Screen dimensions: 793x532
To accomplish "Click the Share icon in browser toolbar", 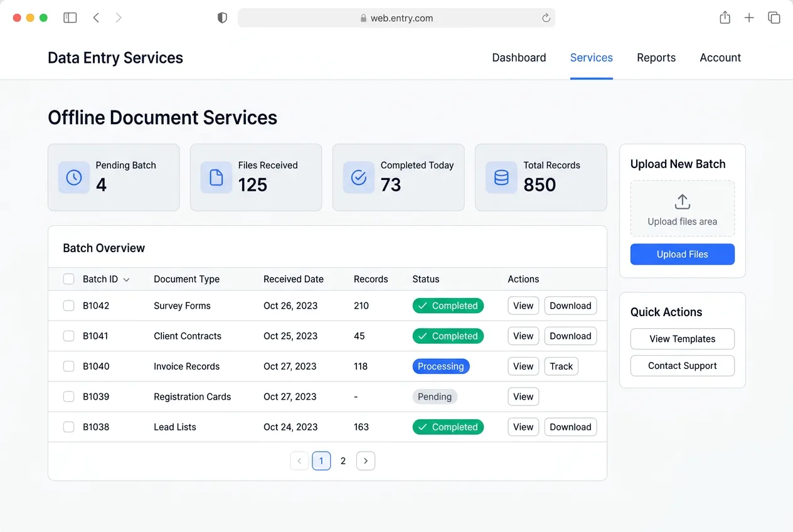I will (725, 18).
